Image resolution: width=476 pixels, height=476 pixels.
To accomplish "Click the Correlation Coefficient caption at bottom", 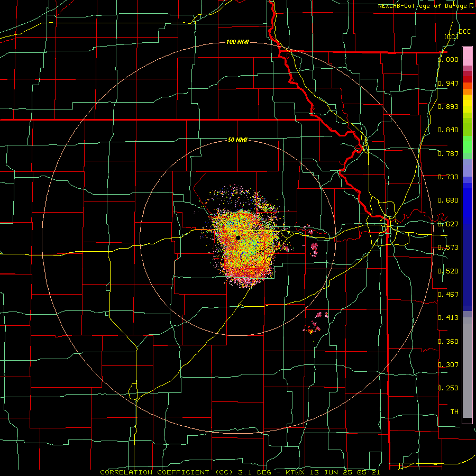I will pos(240,472).
